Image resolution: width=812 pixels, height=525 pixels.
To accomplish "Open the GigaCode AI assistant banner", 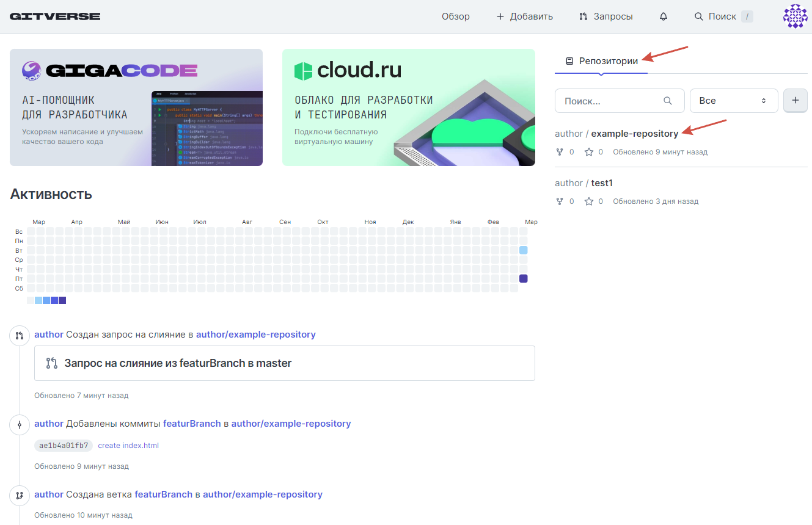I will (136, 107).
